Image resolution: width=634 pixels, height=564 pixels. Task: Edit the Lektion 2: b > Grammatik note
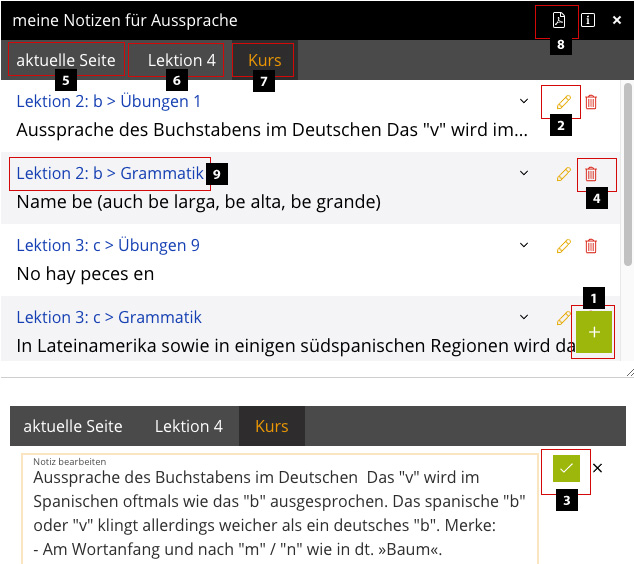[x=563, y=174]
